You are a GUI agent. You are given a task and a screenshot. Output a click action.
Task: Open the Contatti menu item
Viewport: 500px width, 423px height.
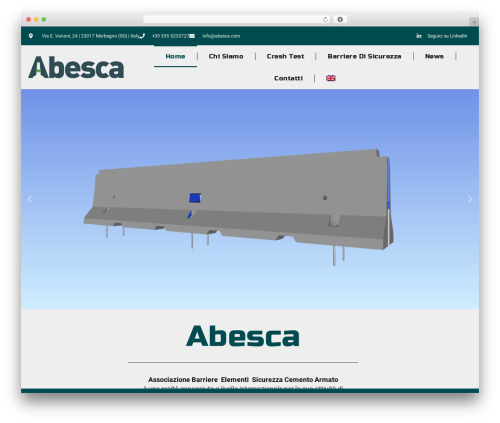pos(288,78)
